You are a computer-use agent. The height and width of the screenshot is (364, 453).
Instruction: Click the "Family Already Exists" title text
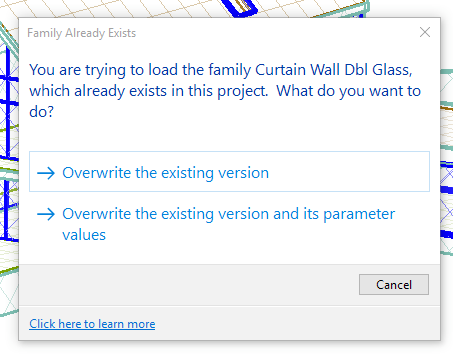click(x=82, y=33)
